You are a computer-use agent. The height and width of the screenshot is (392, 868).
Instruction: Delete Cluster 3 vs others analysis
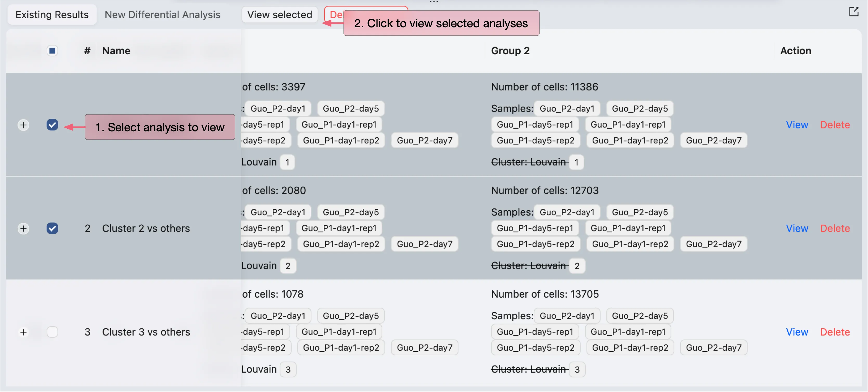click(x=834, y=332)
